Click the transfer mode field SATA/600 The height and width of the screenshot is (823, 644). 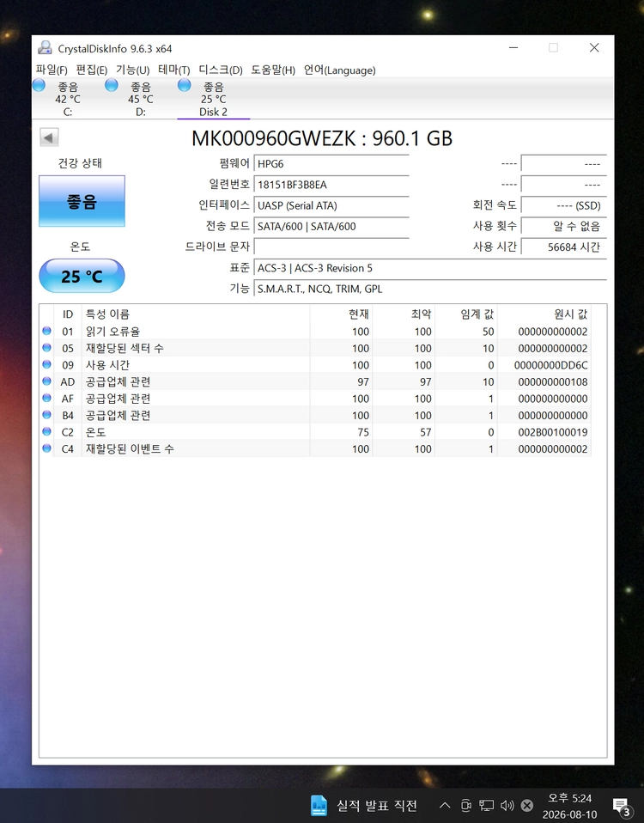pos(331,226)
